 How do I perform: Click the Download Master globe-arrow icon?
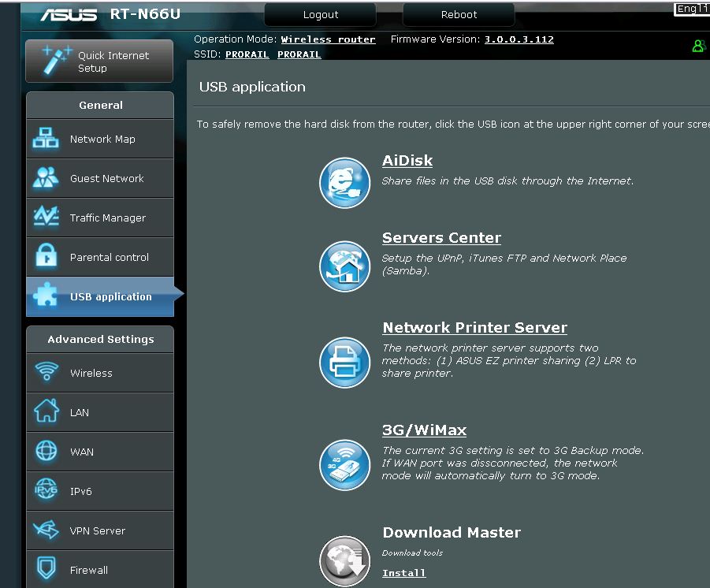344,561
